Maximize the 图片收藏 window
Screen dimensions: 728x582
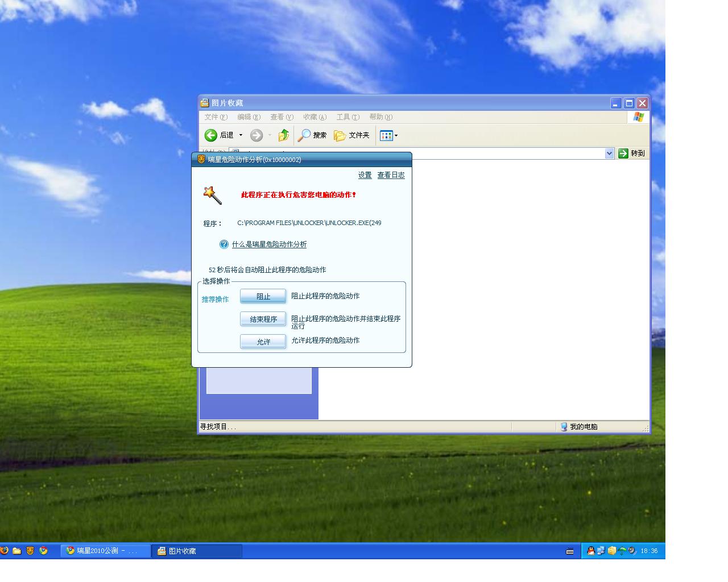click(629, 103)
